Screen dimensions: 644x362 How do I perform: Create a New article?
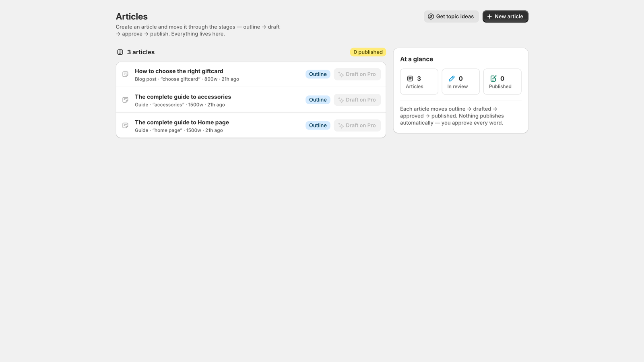click(505, 16)
